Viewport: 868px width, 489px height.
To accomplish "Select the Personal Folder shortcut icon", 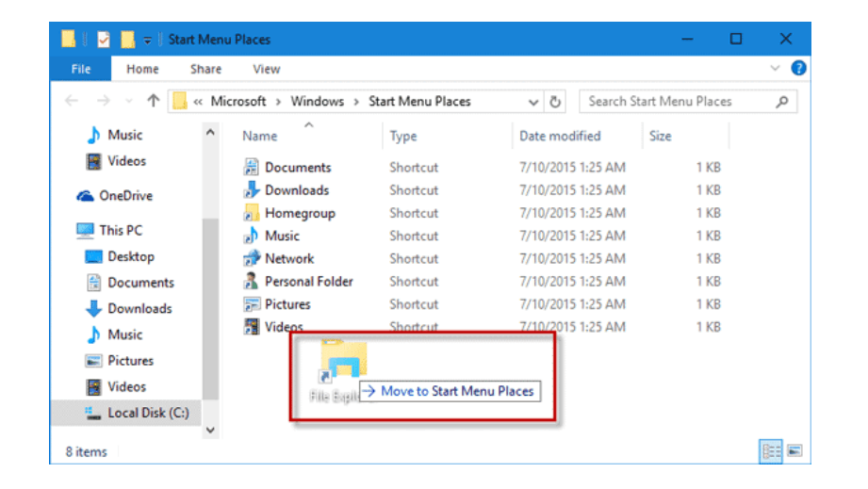I will (252, 281).
